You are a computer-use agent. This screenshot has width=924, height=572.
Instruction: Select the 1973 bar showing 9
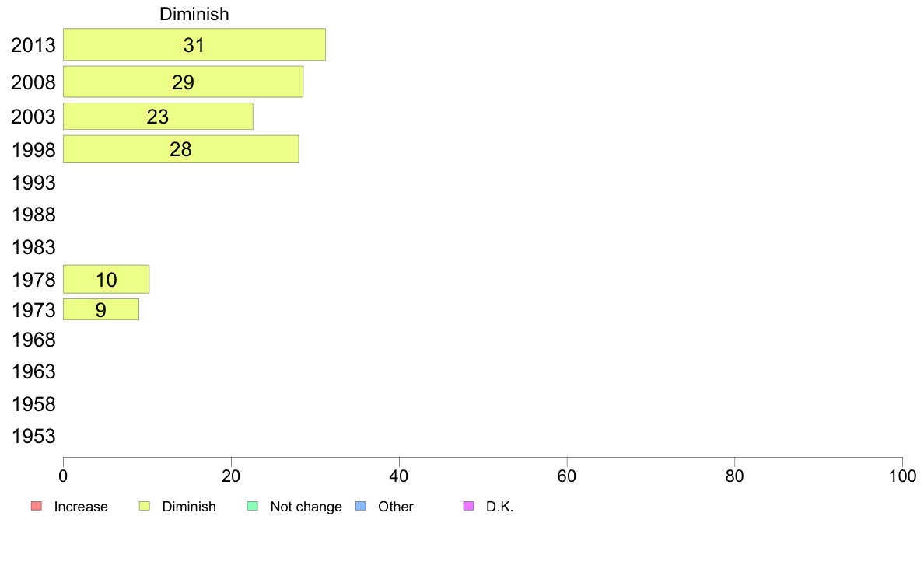(101, 309)
